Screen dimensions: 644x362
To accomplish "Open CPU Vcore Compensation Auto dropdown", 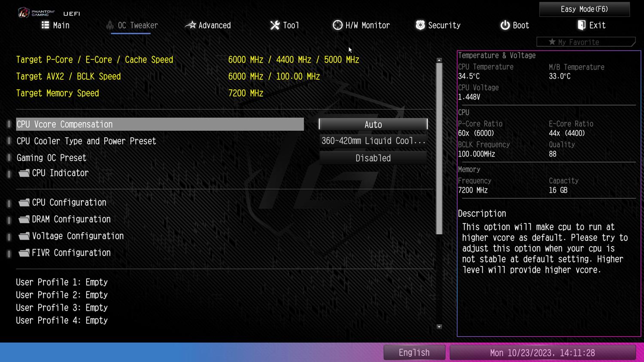I will click(x=373, y=124).
